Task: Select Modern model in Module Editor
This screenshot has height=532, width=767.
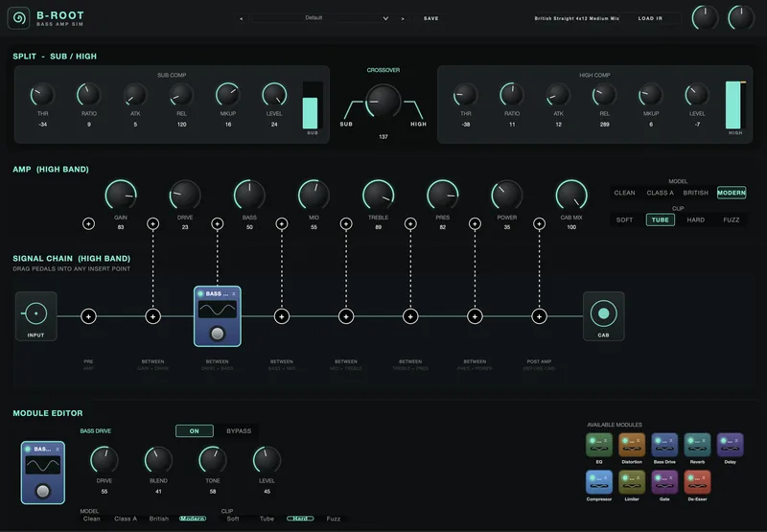Action: pyautogui.click(x=193, y=519)
